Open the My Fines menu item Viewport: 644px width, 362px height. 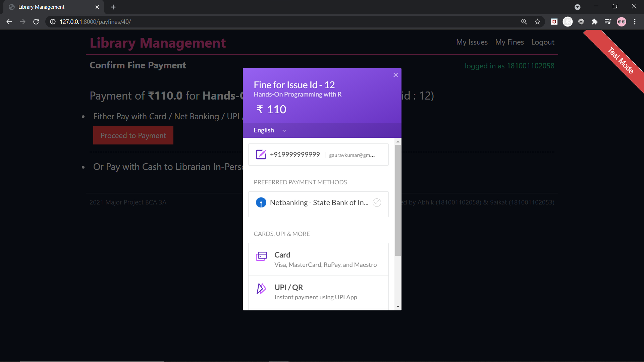[x=509, y=42]
